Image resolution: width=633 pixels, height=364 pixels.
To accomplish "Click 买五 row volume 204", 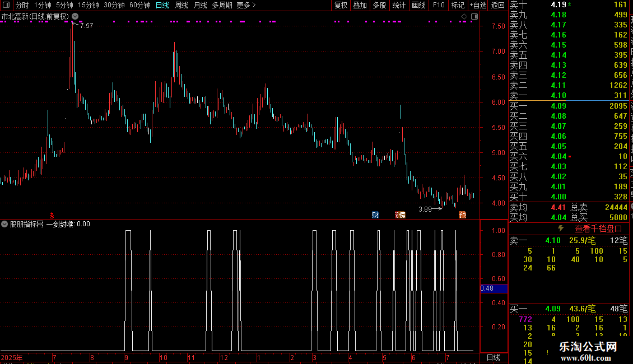I will [621, 147].
